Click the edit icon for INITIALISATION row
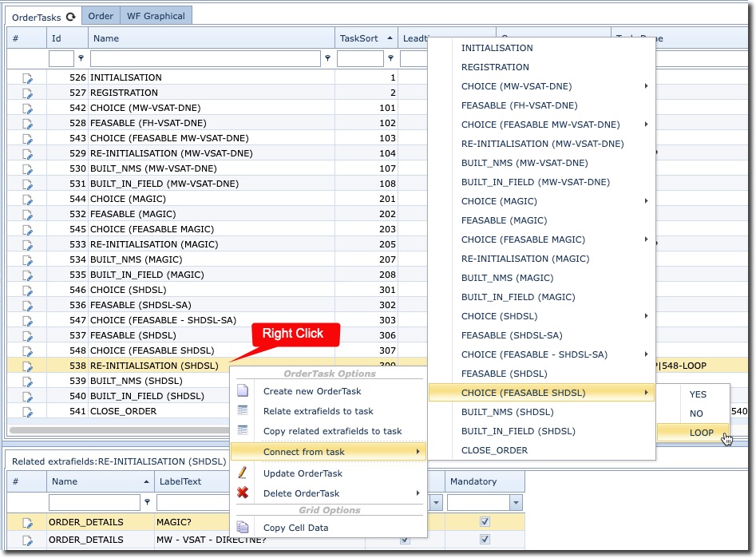This screenshot has height=558, width=756. (x=28, y=78)
